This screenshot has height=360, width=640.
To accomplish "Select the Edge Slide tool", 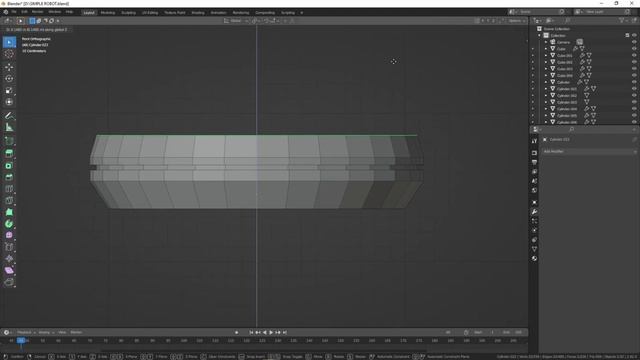I will pos(9,247).
